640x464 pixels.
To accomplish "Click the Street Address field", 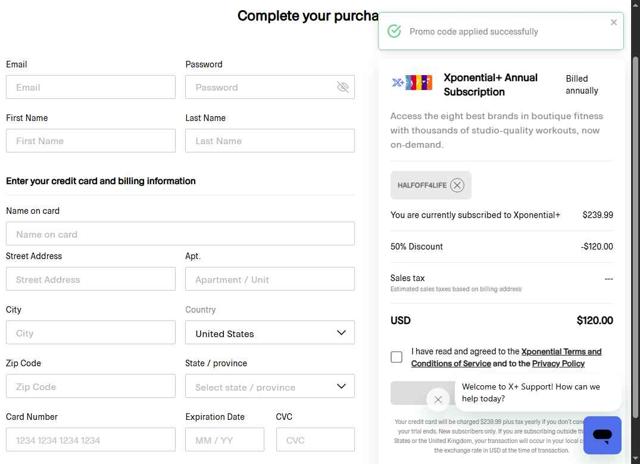I will [91, 279].
